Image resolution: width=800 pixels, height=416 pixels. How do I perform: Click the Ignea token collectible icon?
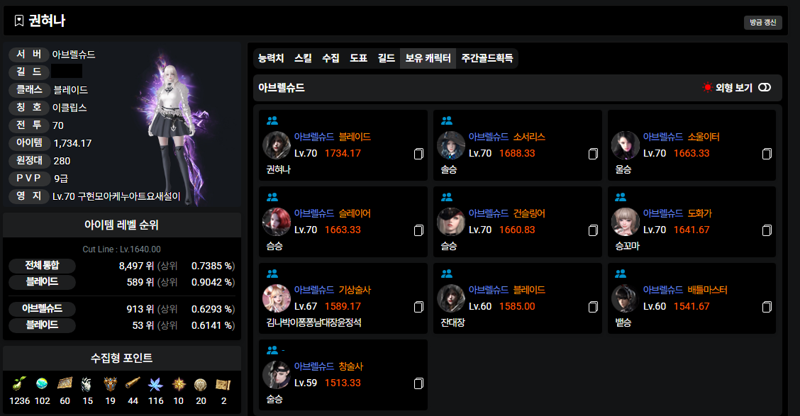110,383
